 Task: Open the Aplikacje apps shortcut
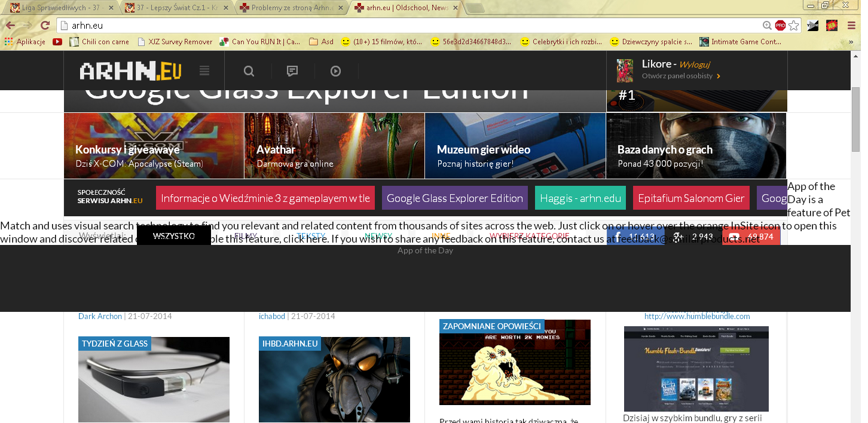pos(25,42)
